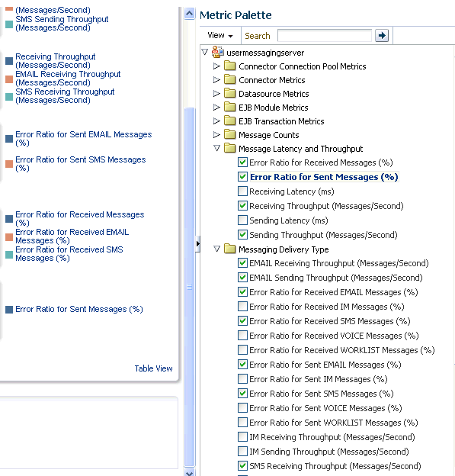Enable the Receiving Latency (ms) checkbox

click(242, 191)
